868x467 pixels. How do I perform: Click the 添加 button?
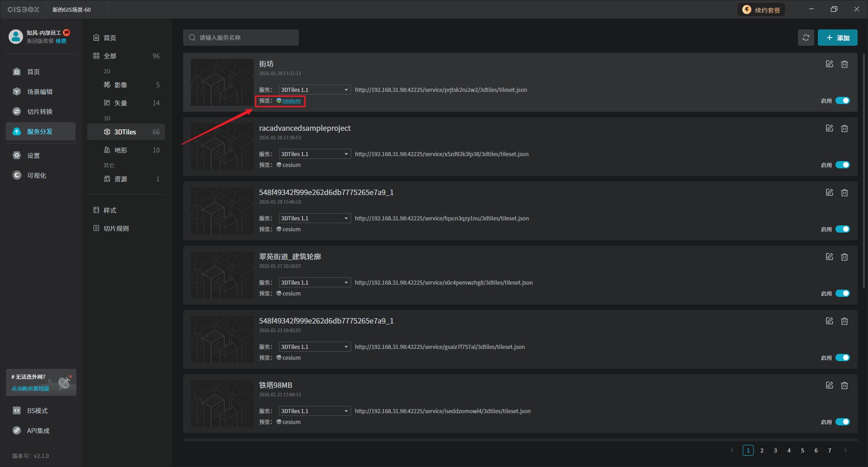click(837, 38)
